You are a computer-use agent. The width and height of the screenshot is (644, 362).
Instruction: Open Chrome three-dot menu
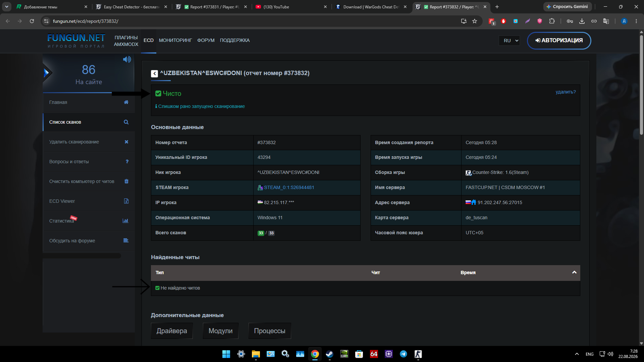(636, 21)
